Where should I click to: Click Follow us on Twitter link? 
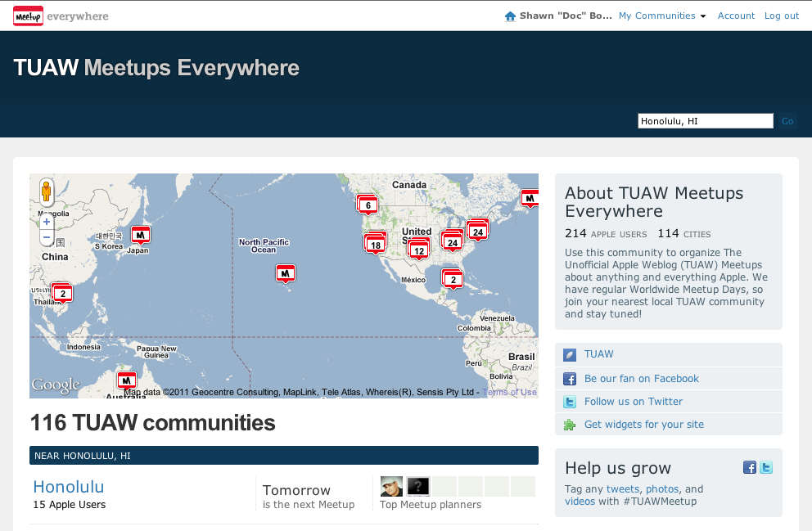(633, 402)
